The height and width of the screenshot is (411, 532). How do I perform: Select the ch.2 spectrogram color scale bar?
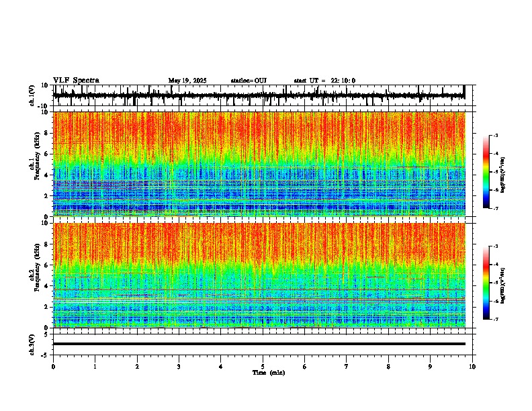pos(486,283)
